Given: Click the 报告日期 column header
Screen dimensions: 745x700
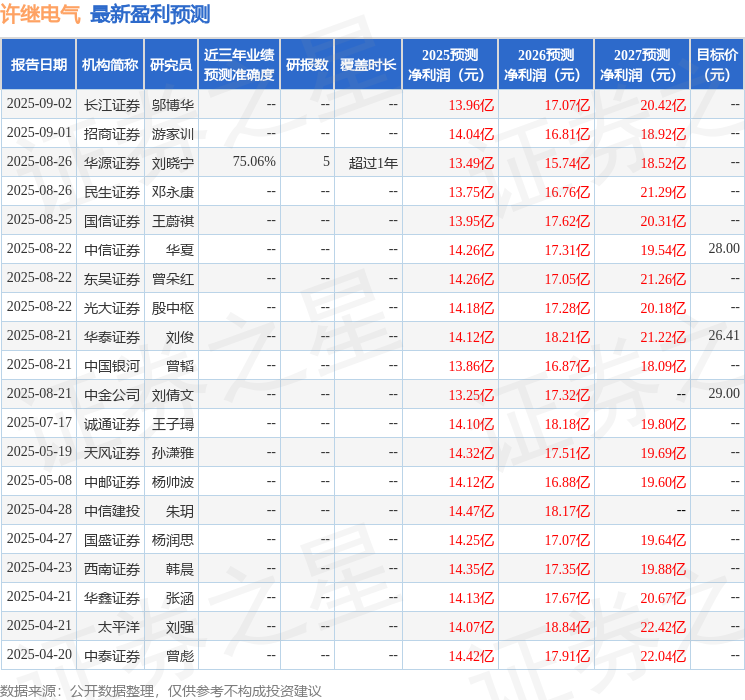Looking at the screenshot, I should [38, 65].
